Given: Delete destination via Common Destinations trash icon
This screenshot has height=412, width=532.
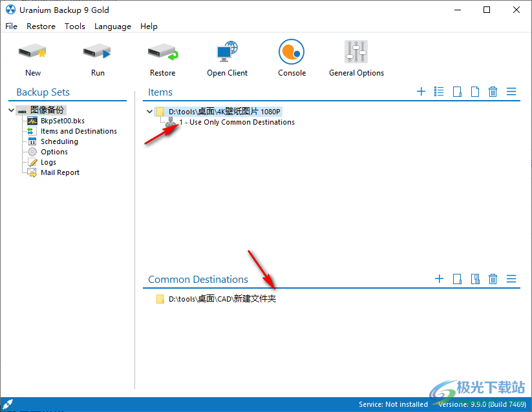Looking at the screenshot, I should coord(493,279).
